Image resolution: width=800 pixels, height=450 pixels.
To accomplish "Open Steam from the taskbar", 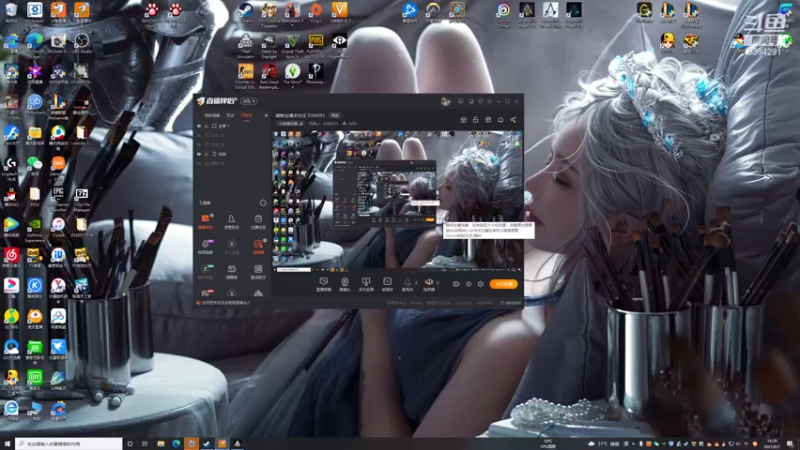I will (x=207, y=444).
